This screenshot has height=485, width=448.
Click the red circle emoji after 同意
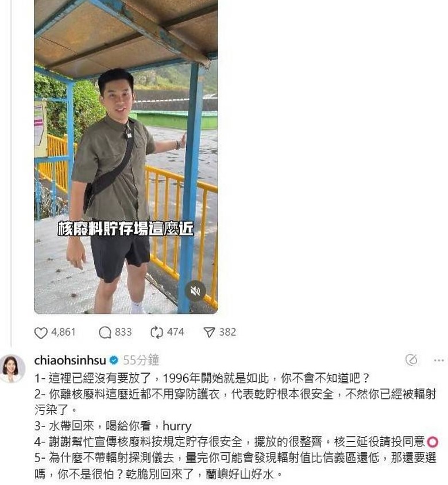(432, 443)
